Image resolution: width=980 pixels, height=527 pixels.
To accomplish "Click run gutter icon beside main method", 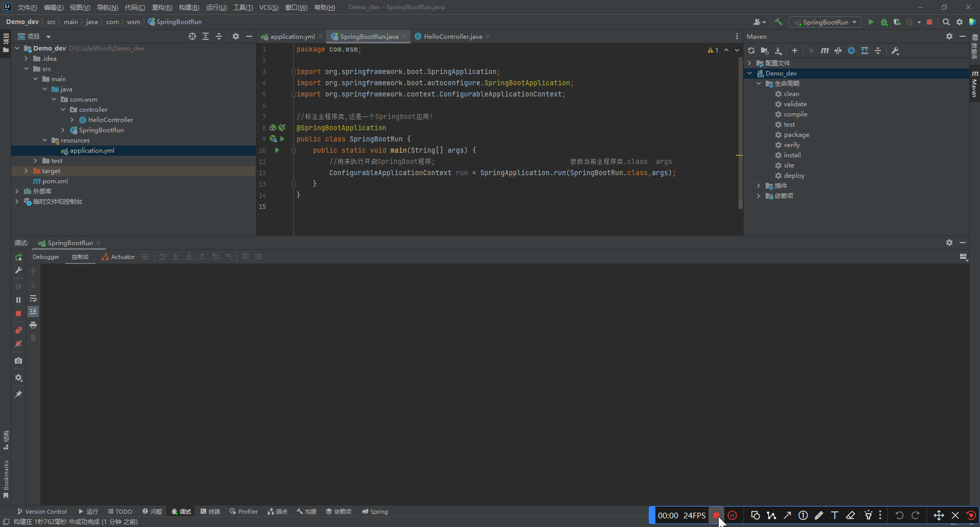I will [277, 150].
